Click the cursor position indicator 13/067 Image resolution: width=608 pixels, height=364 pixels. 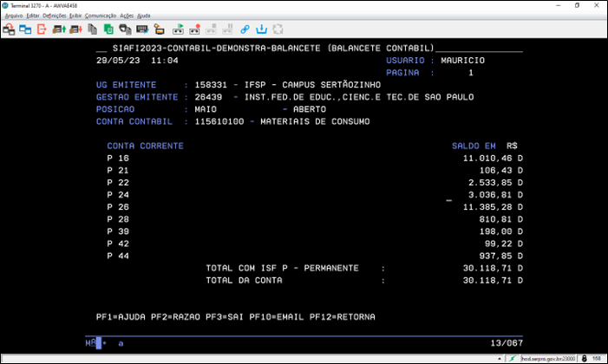507,343
